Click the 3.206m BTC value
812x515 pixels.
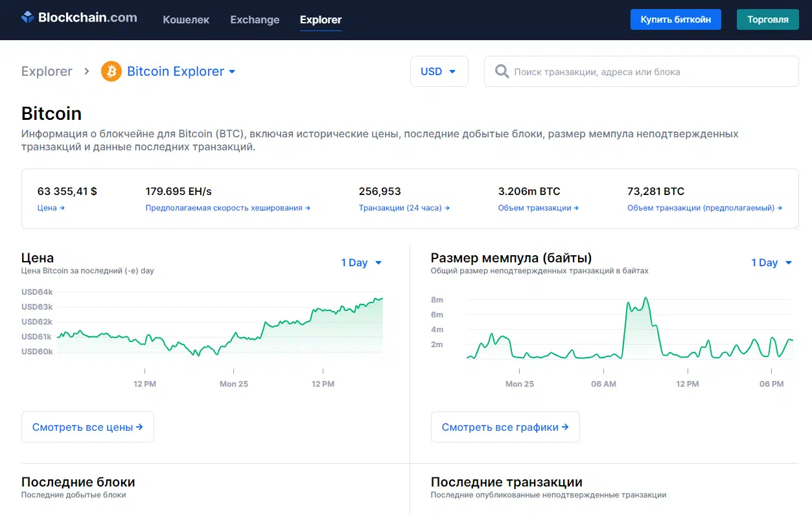click(529, 191)
